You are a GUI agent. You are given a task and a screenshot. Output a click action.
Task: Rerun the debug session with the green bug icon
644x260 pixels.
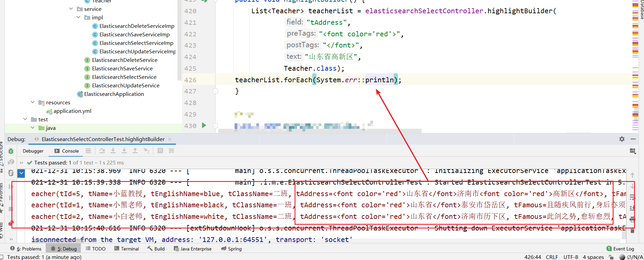[11, 151]
